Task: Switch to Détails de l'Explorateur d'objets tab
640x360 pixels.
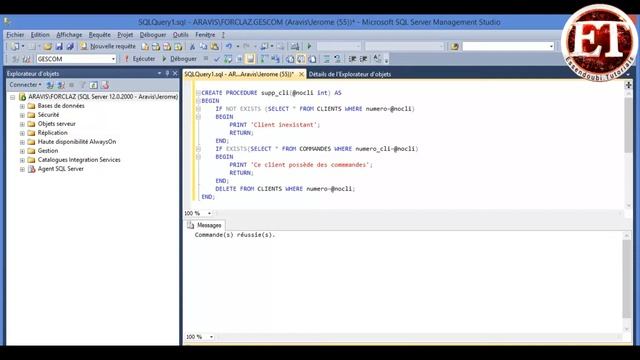Action: [350, 74]
